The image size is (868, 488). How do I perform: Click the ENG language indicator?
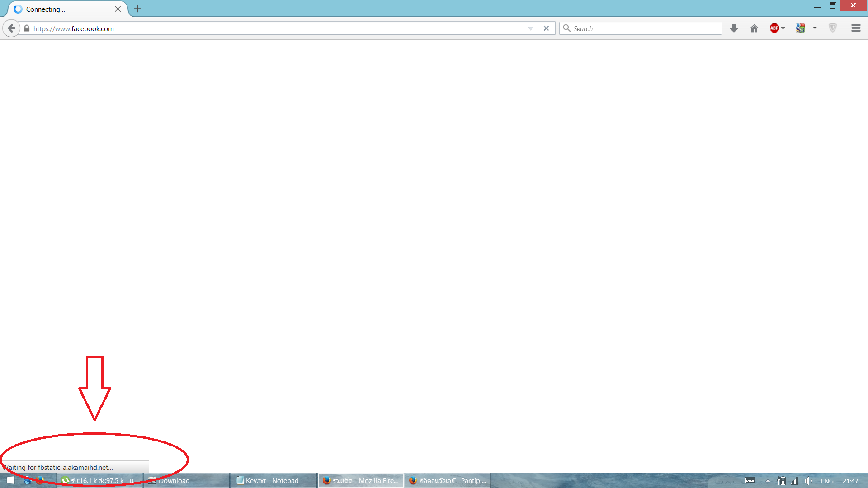coord(827,481)
